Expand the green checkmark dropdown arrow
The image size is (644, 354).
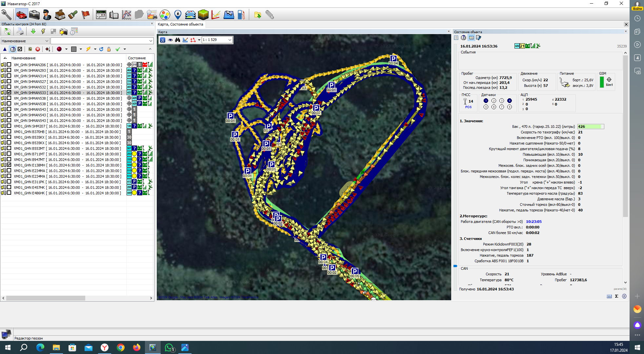(x=125, y=49)
